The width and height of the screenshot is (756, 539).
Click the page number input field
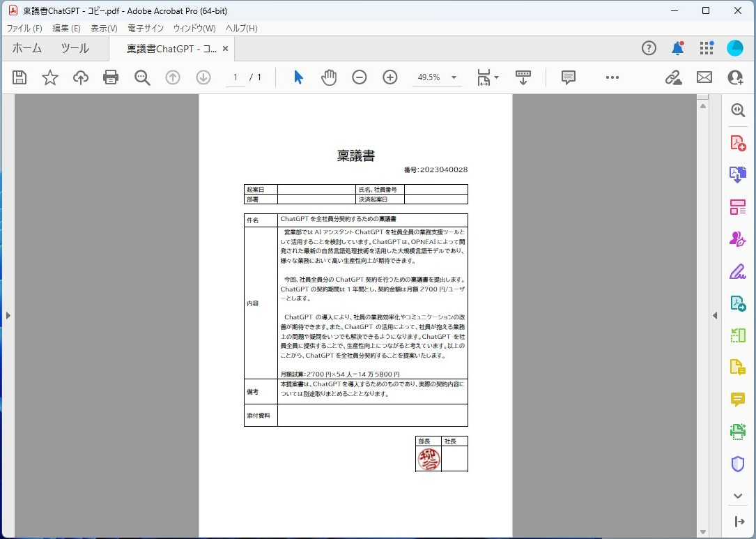point(235,77)
